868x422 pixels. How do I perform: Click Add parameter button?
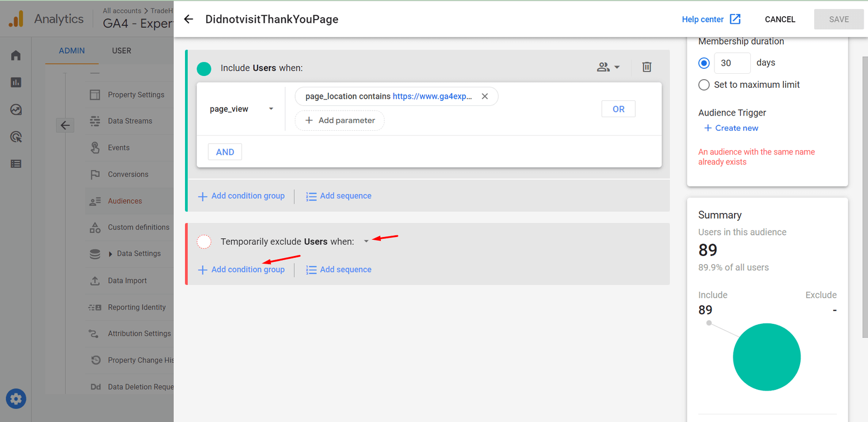tap(340, 120)
